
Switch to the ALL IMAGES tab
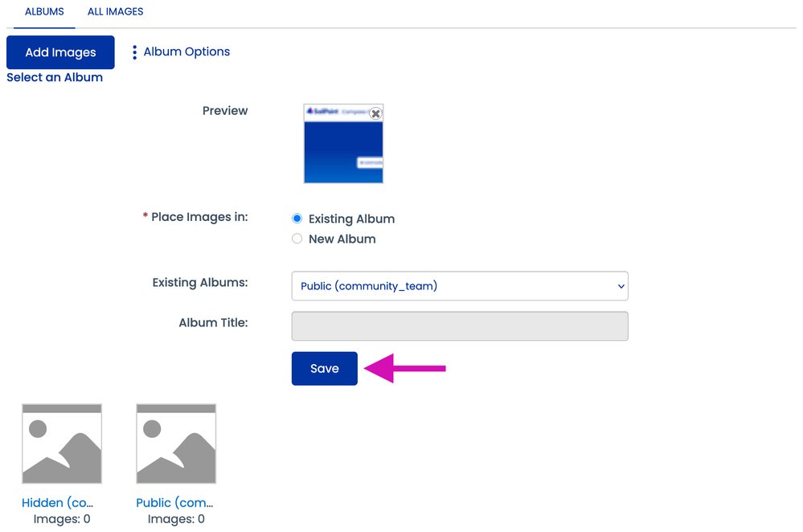[115, 11]
